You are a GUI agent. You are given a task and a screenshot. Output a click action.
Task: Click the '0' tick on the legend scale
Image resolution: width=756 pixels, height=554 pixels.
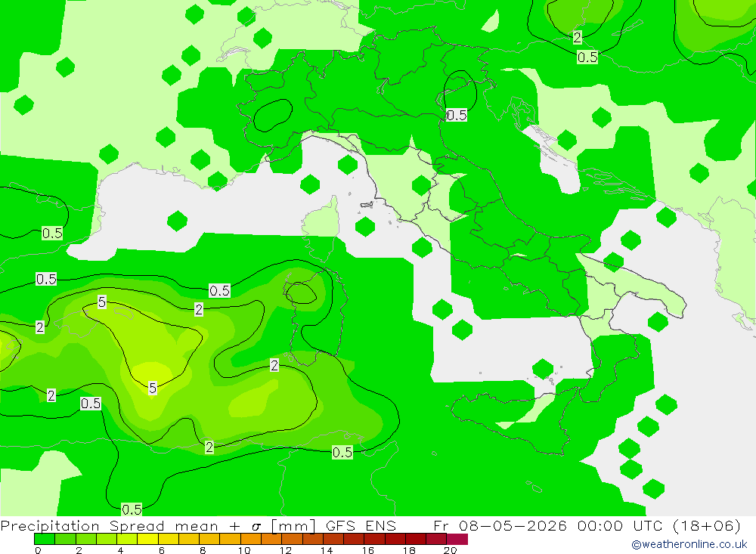coord(38,550)
